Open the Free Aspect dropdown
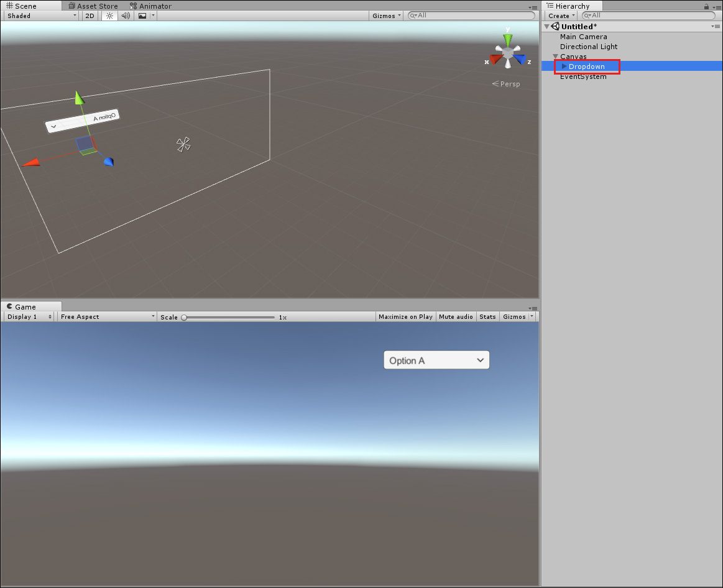 [107, 317]
